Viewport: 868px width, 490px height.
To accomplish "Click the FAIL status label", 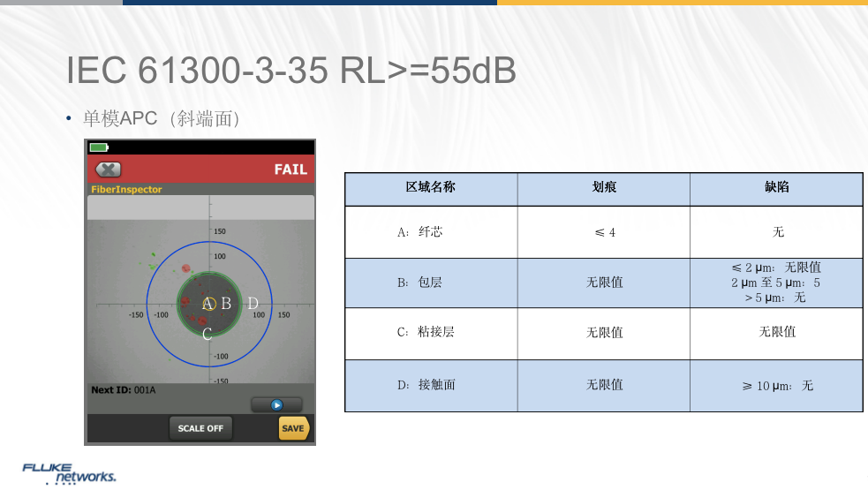I will pos(290,170).
